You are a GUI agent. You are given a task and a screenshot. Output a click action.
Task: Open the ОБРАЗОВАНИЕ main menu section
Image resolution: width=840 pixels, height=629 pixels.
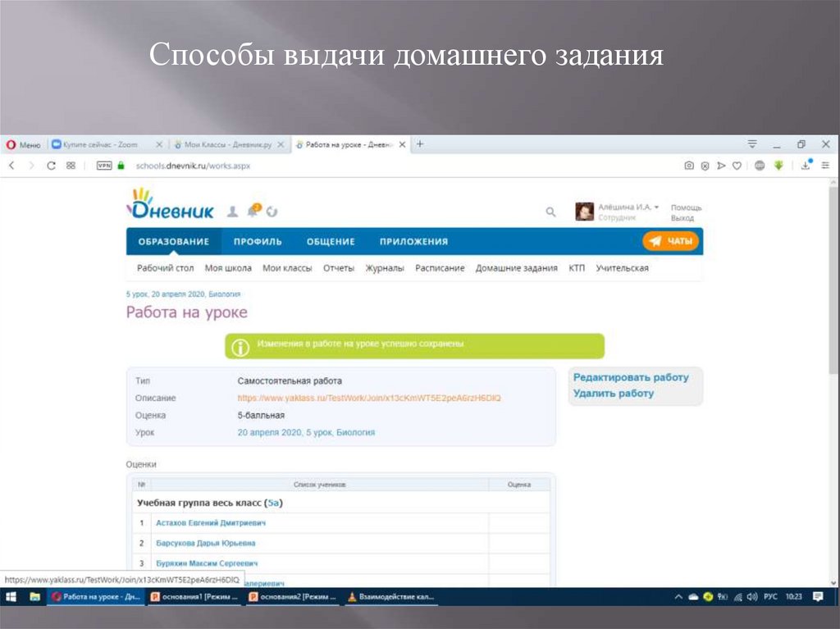(174, 242)
